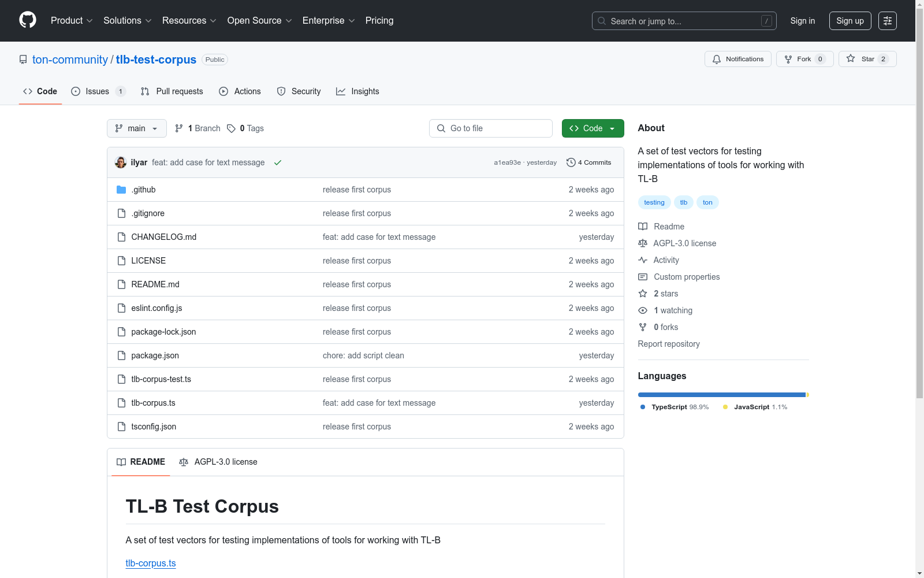924x578 pixels.
Task: Click the LICENSE file icon
Action: coord(121,261)
